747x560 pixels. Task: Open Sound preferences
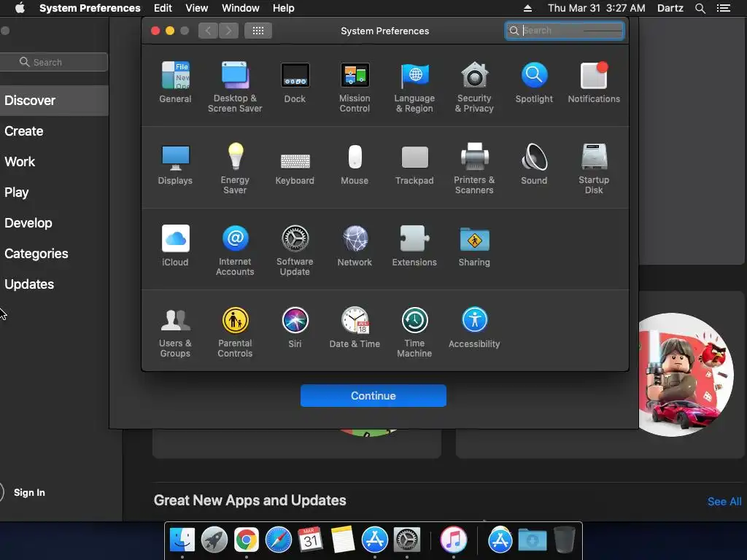[x=534, y=164]
